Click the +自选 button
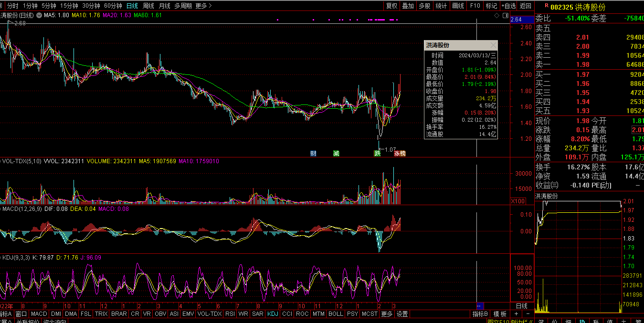Viewport: 644px width, 323px height. [508, 6]
